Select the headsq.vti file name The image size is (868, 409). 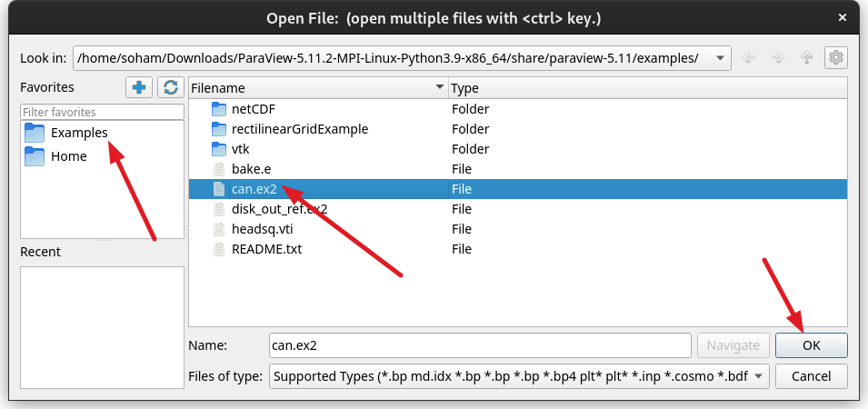tap(263, 228)
